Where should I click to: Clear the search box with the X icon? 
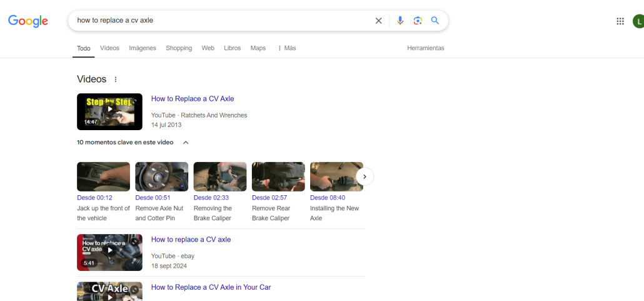click(378, 21)
